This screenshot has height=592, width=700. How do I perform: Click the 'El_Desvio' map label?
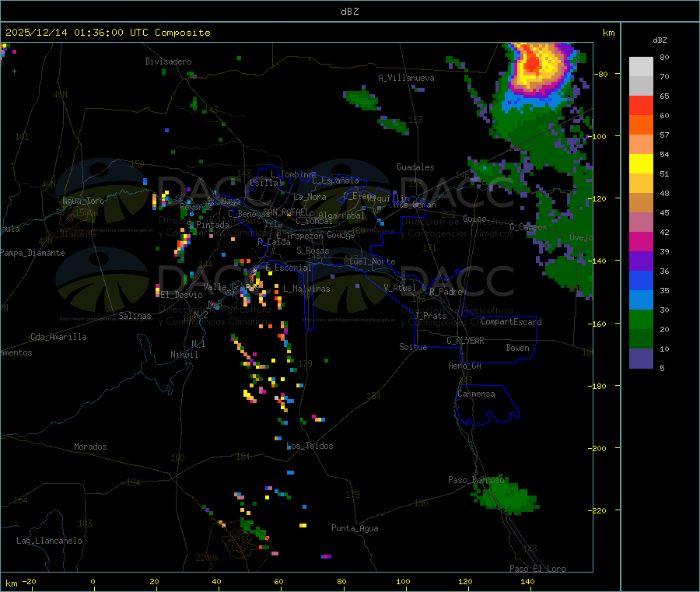[182, 295]
